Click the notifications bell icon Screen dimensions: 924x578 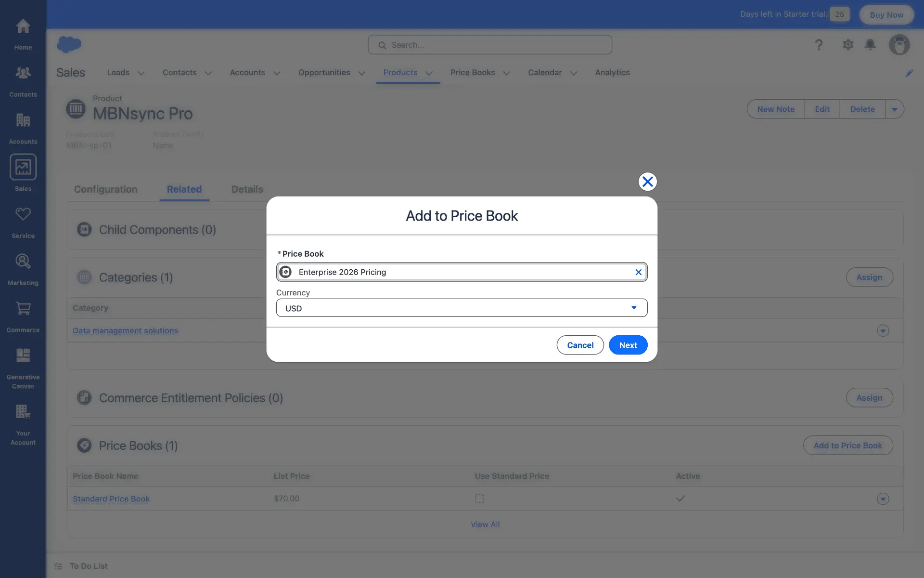[870, 45]
